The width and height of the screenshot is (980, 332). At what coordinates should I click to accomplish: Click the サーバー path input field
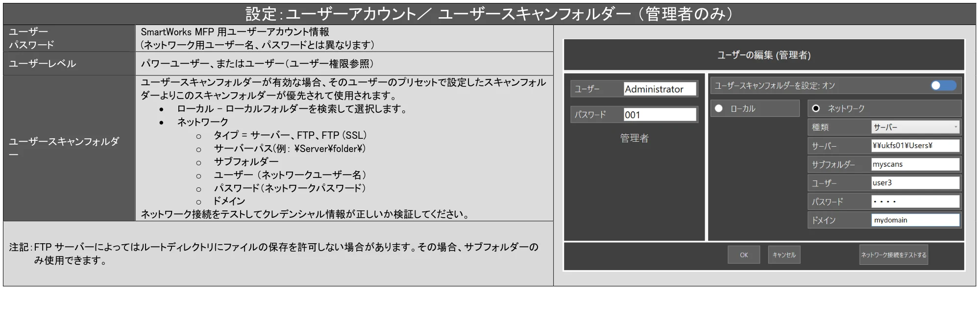(x=915, y=146)
